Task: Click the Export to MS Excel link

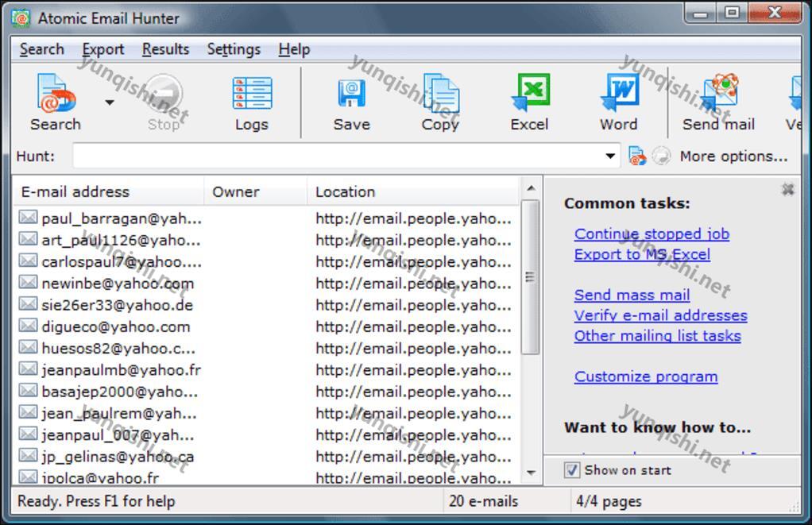Action: pyautogui.click(x=642, y=254)
